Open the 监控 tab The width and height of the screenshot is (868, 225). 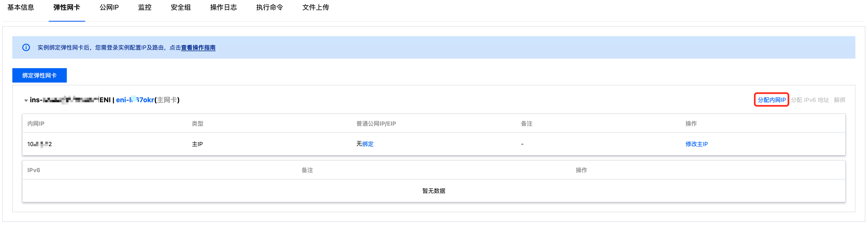click(145, 7)
